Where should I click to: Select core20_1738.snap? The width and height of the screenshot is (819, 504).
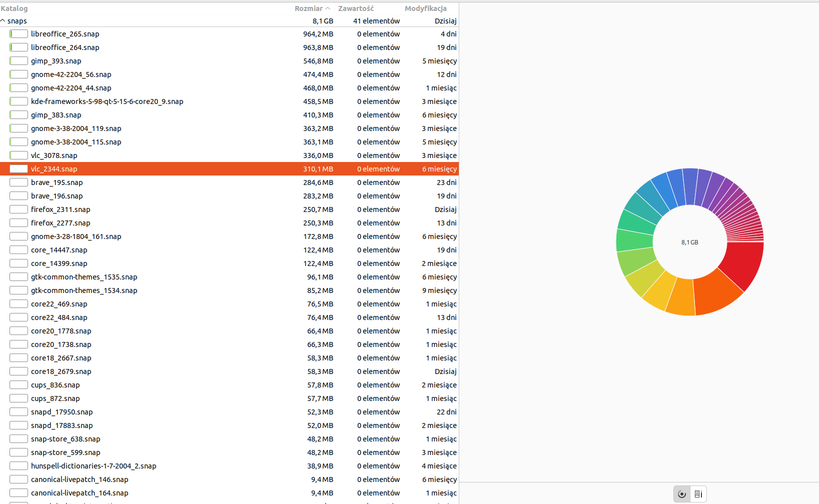click(x=229, y=344)
